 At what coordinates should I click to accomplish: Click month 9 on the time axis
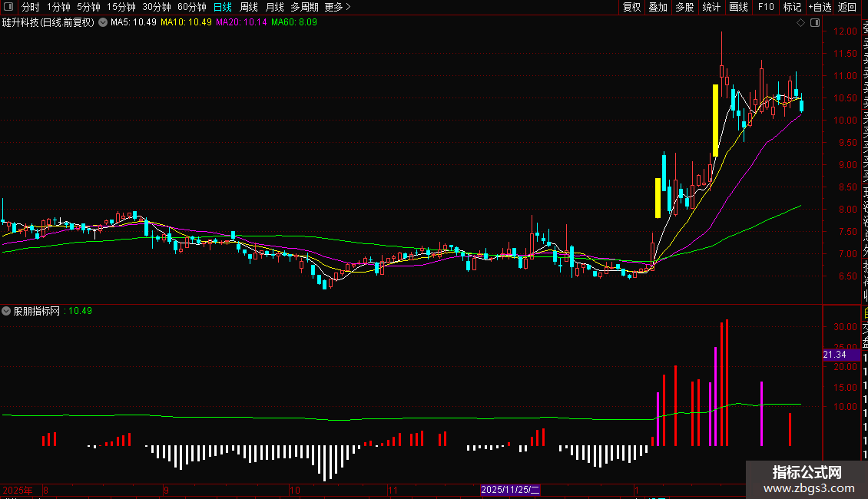coord(166,490)
